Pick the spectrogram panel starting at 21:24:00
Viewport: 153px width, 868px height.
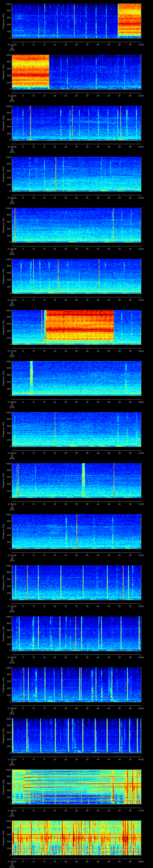point(76,174)
